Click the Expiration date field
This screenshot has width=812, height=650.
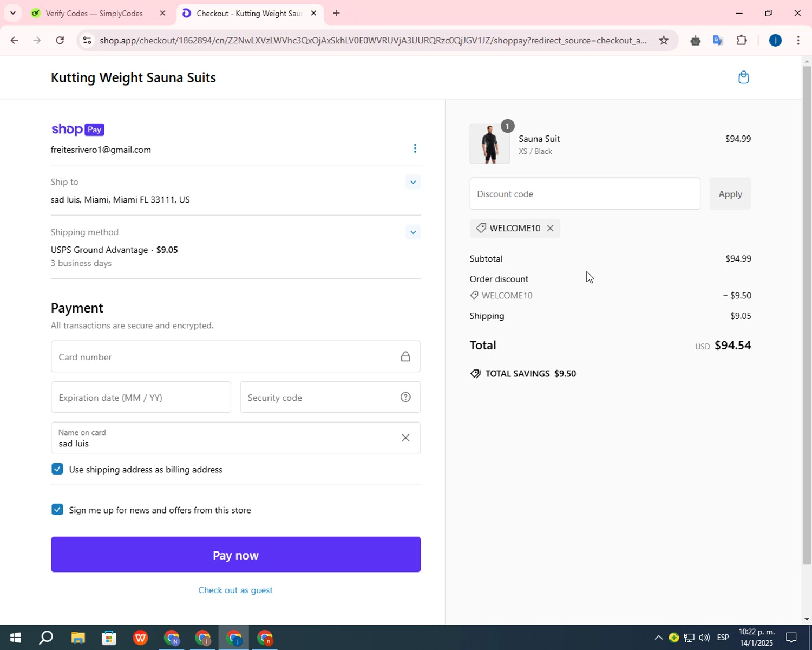(141, 398)
